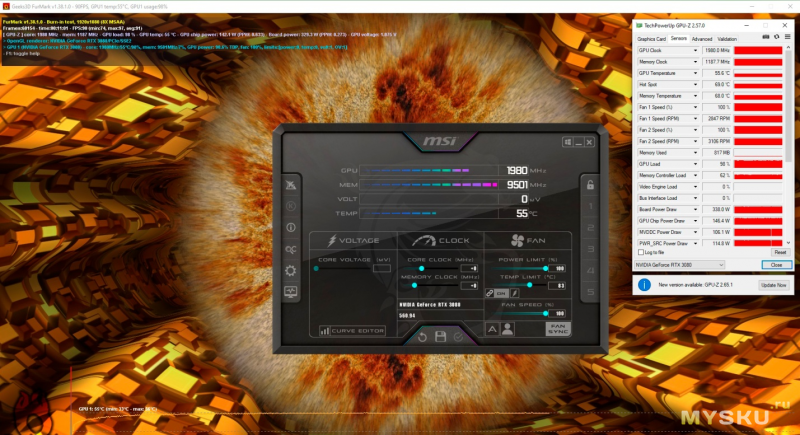Click the user-defined fan profile icon
This screenshot has width=800, height=435.
tap(508, 329)
